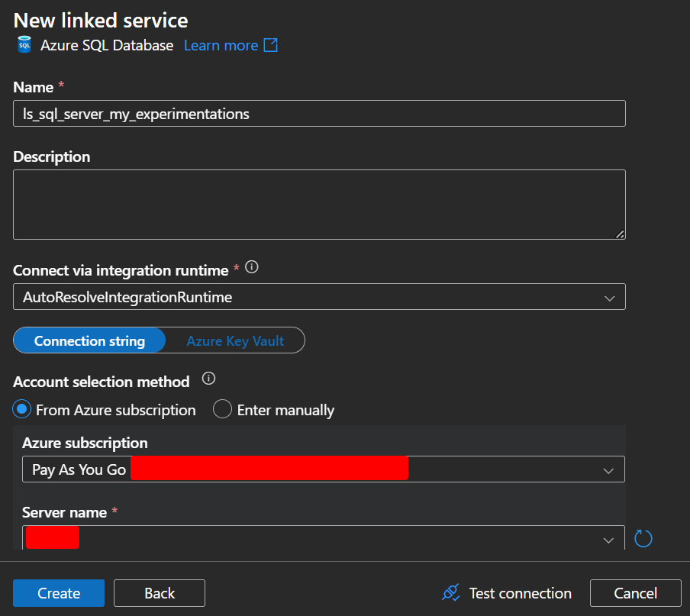Screen dimensions: 690x616
Task: Click the Server name label
Action: (65, 512)
